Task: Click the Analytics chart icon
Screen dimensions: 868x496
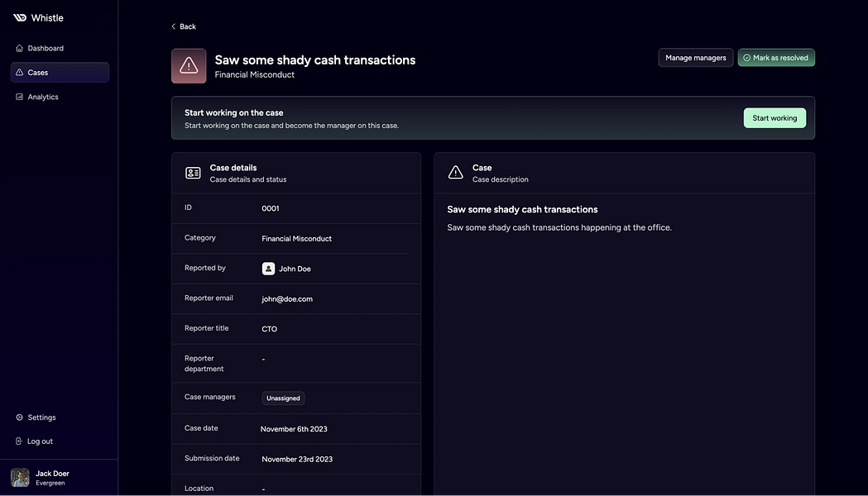Action: 19,97
